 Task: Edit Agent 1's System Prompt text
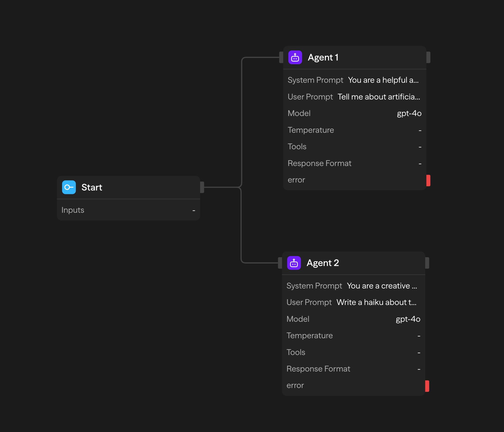[383, 80]
